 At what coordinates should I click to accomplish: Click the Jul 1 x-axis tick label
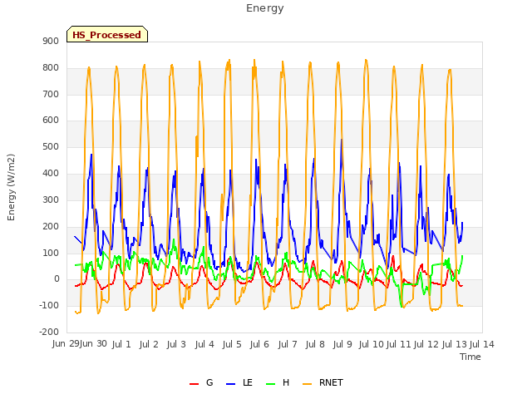[x=121, y=344]
